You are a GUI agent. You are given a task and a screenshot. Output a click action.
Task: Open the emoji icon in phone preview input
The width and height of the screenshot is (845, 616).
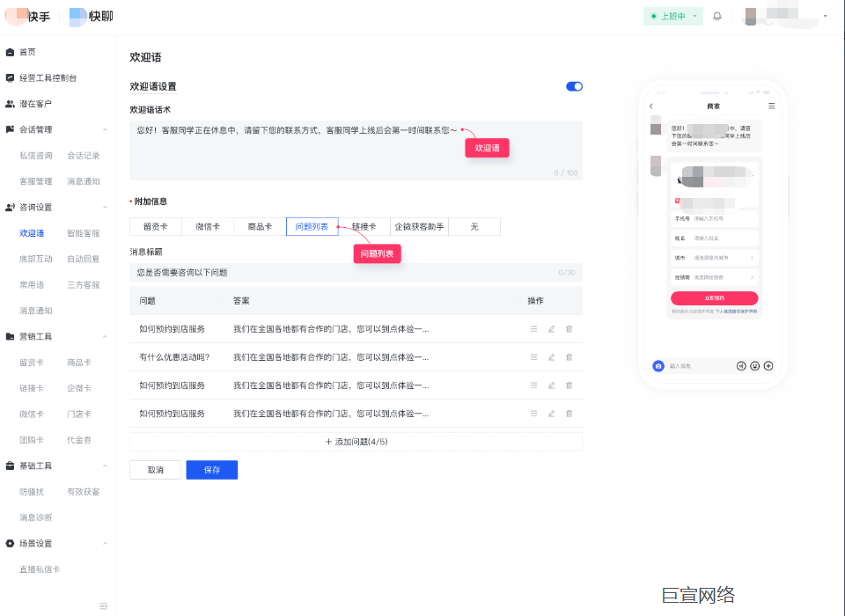click(755, 365)
